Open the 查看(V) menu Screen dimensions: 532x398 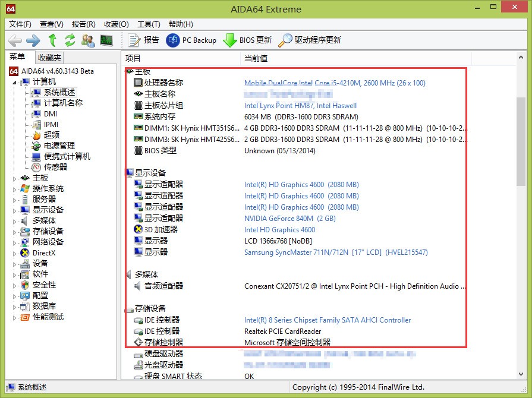52,24
